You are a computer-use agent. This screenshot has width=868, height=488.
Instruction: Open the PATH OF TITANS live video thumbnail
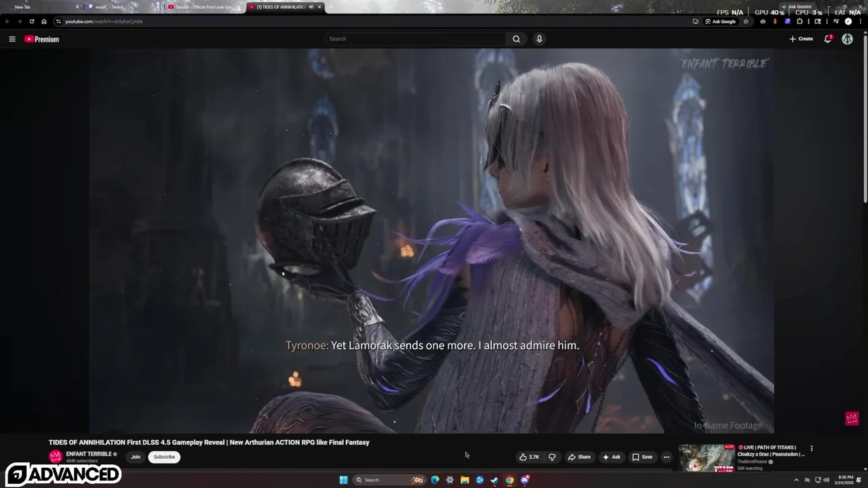pos(707,457)
